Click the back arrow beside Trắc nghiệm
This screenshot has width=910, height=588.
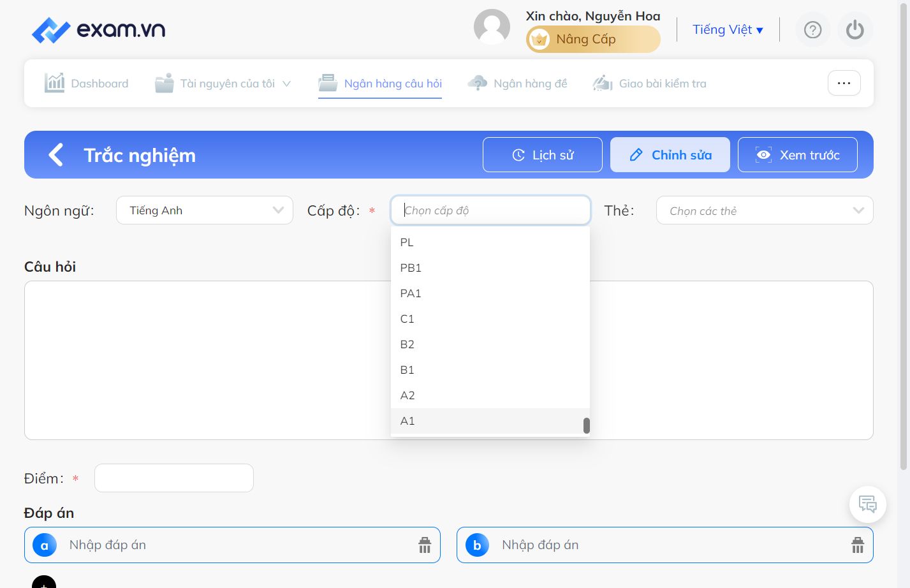click(x=56, y=154)
